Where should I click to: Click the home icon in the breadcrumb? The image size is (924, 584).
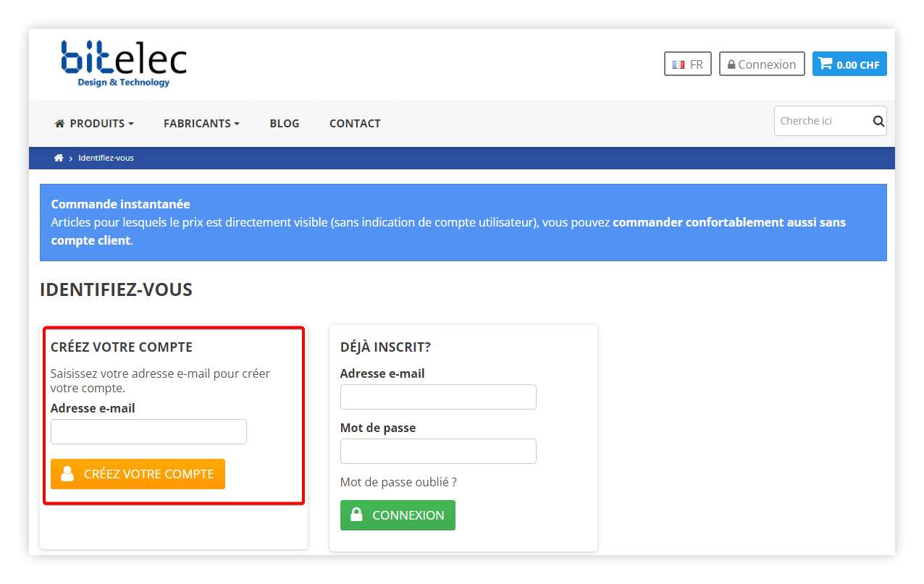pos(59,158)
